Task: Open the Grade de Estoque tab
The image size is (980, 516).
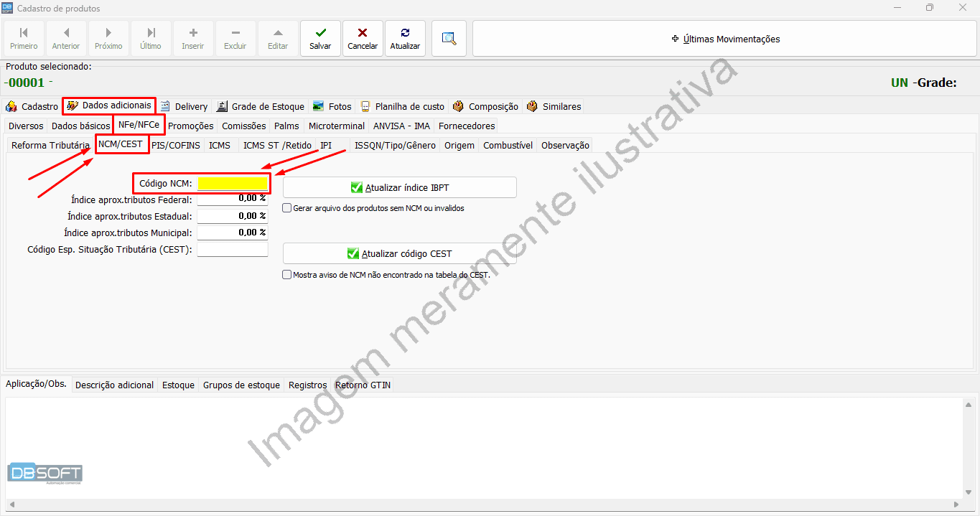Action: [x=260, y=106]
